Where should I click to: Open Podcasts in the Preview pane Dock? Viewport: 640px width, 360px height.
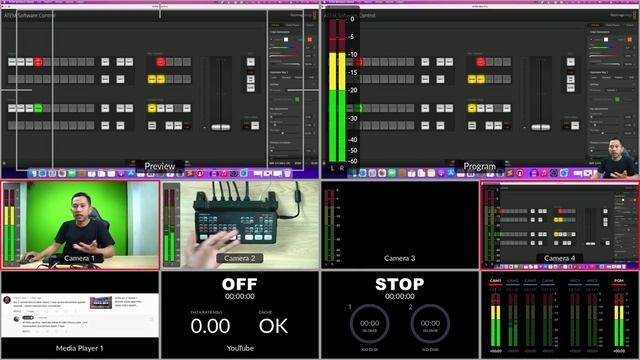121,173
